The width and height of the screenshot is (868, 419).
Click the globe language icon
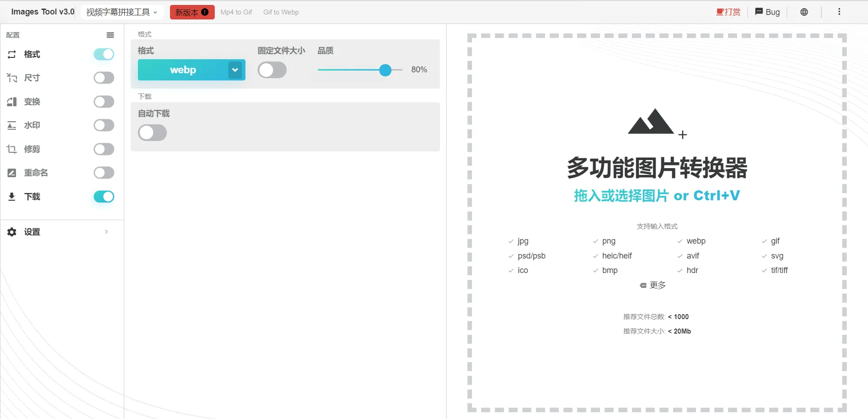tap(804, 12)
